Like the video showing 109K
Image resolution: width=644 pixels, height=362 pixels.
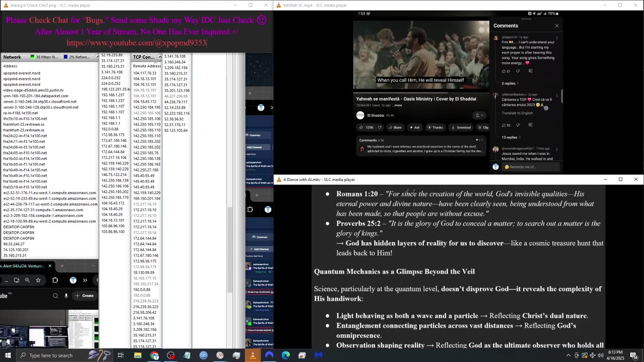tap(366, 127)
